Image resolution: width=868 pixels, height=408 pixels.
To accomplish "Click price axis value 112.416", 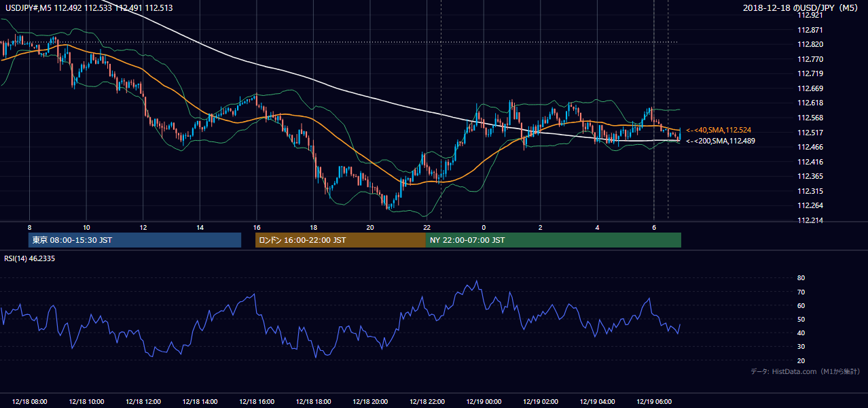I will tap(811, 162).
